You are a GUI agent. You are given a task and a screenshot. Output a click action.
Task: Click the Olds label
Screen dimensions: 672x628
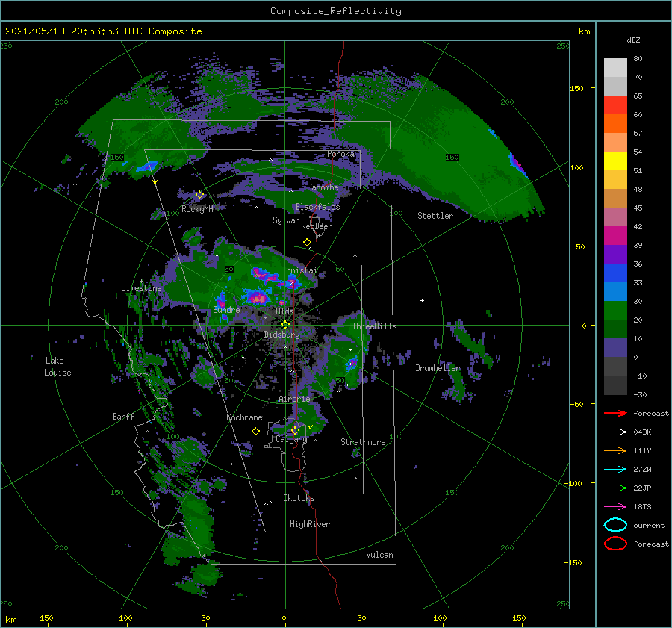click(284, 311)
